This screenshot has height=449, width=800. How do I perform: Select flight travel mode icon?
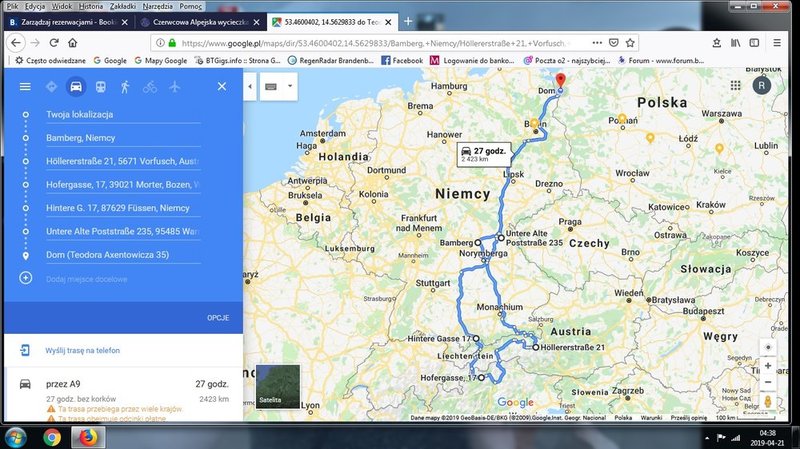coord(174,87)
